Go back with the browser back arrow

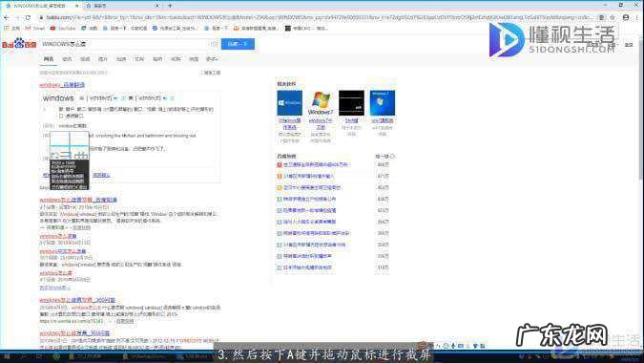click(x=6, y=18)
